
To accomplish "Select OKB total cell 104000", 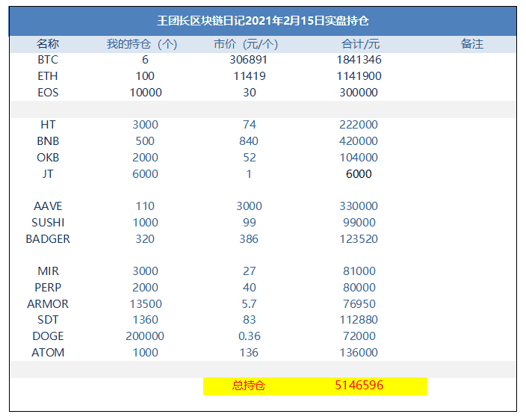I will (359, 158).
